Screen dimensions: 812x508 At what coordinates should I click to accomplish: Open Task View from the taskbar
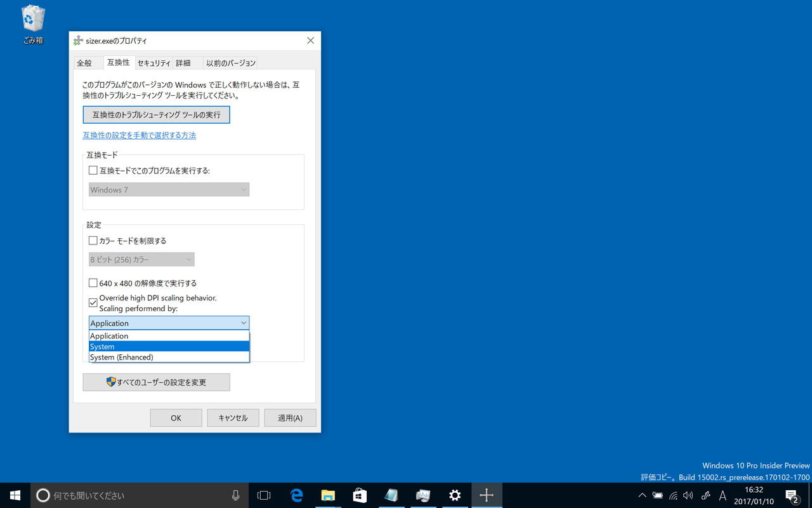(x=264, y=495)
